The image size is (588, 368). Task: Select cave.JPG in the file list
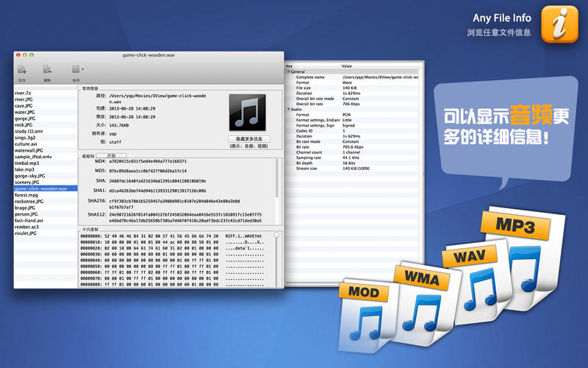tap(46, 105)
